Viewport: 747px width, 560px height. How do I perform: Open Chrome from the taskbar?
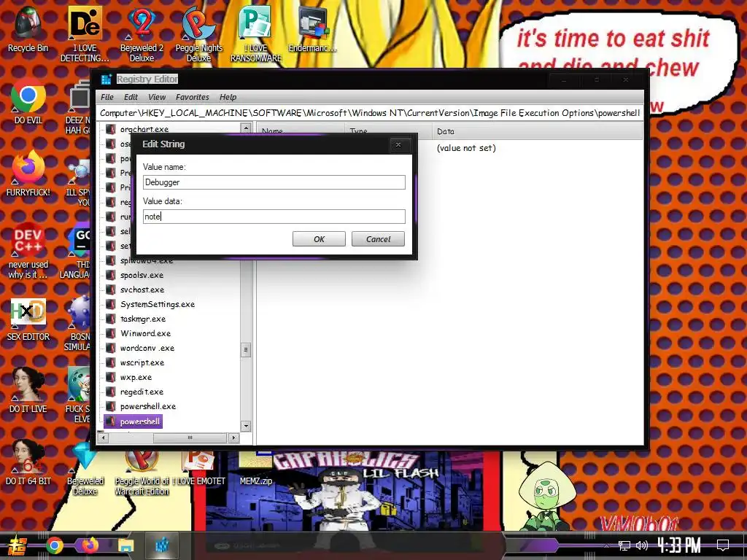[x=54, y=545]
